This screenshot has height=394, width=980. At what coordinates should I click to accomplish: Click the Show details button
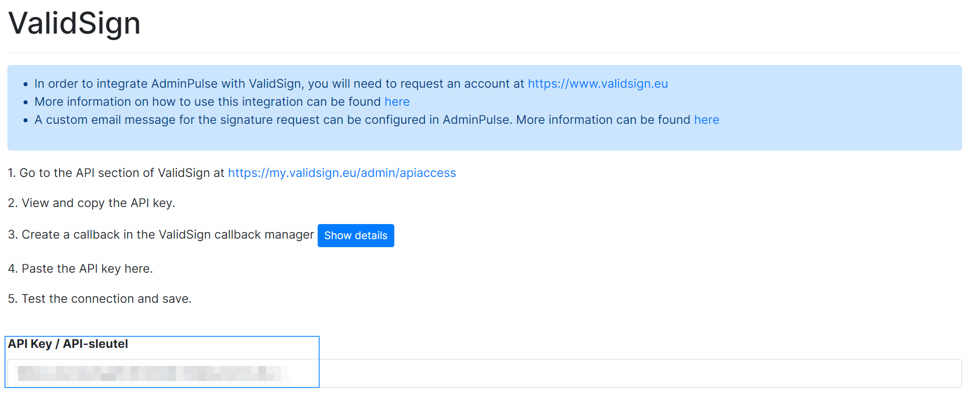(356, 236)
